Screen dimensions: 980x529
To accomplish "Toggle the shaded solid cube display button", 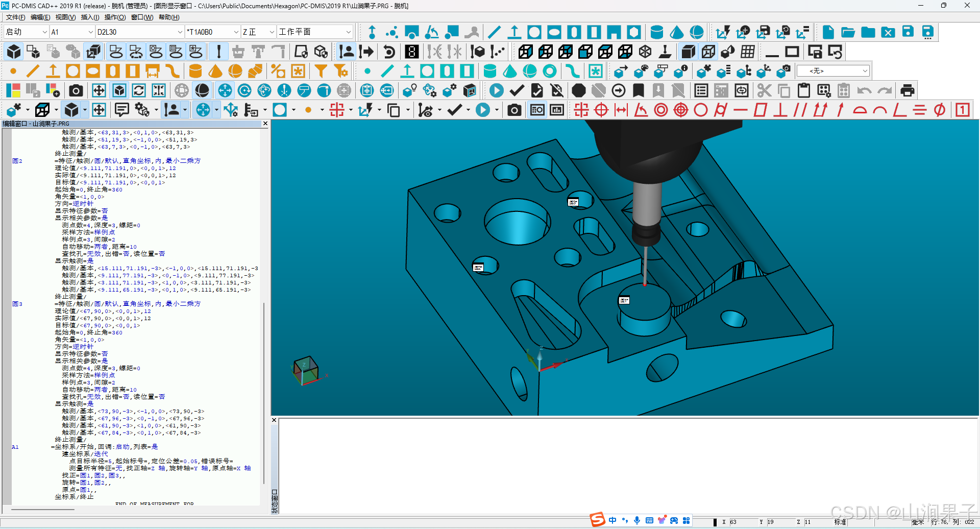I will 688,52.
